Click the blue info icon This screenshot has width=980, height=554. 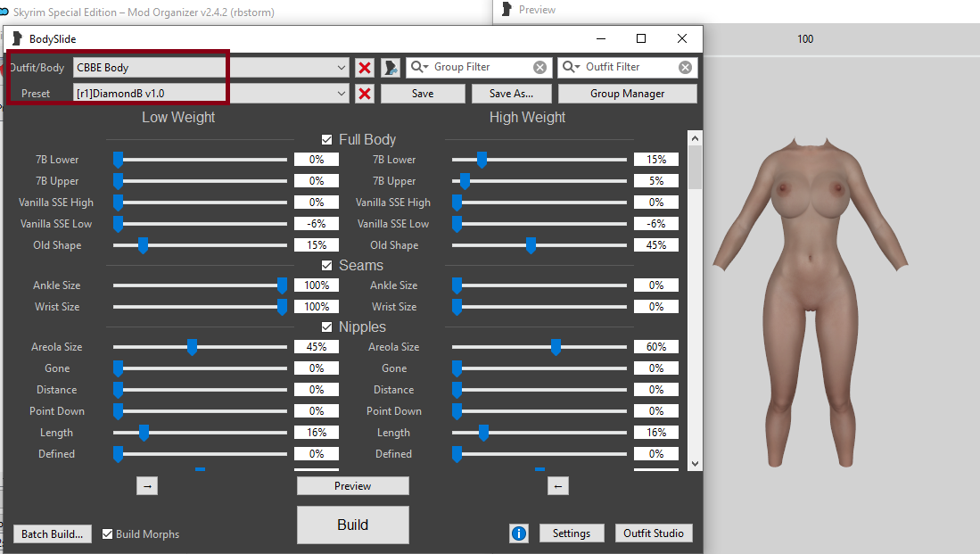pyautogui.click(x=519, y=533)
